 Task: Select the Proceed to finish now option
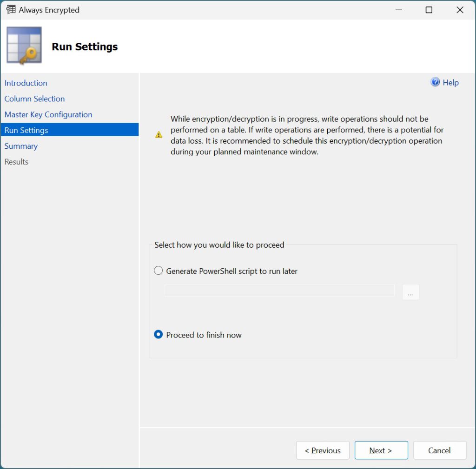(x=159, y=335)
